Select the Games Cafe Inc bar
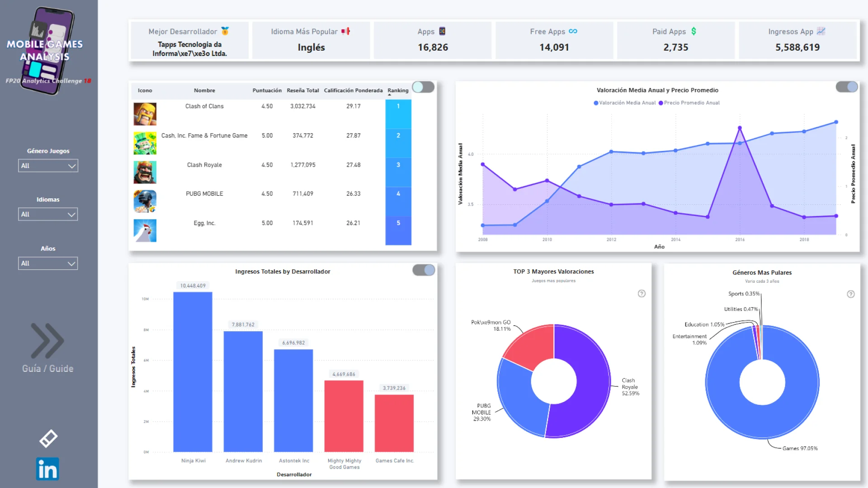 click(x=394, y=423)
